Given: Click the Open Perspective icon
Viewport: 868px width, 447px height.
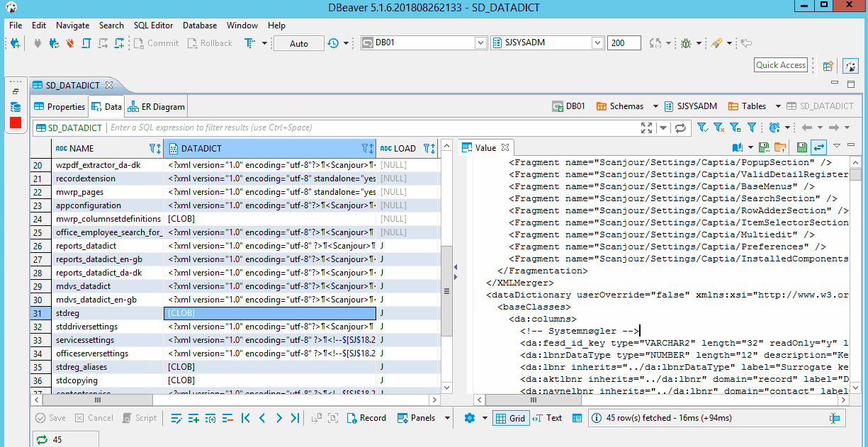Looking at the screenshot, I should [x=828, y=65].
